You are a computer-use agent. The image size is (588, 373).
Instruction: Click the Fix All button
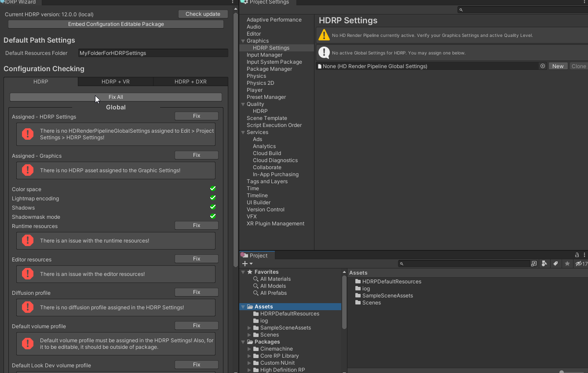(x=115, y=97)
